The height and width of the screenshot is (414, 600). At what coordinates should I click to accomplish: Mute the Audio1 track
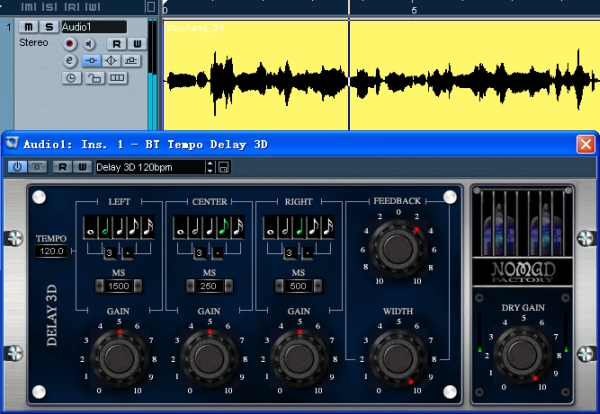click(29, 27)
